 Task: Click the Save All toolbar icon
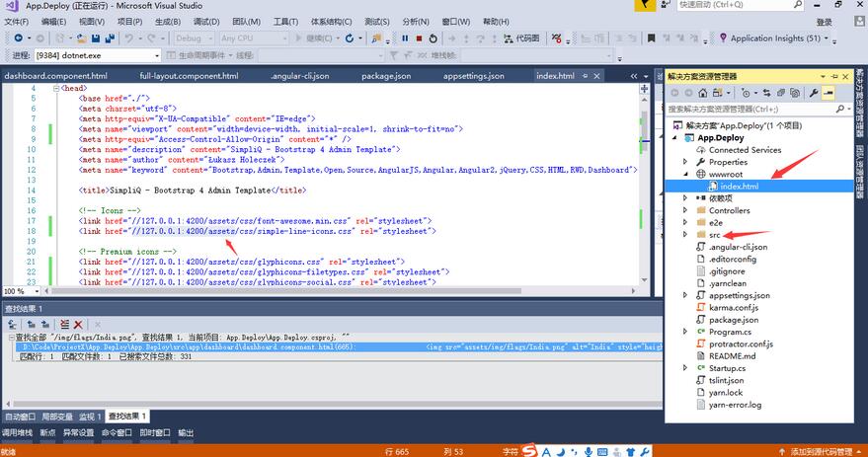pos(110,38)
